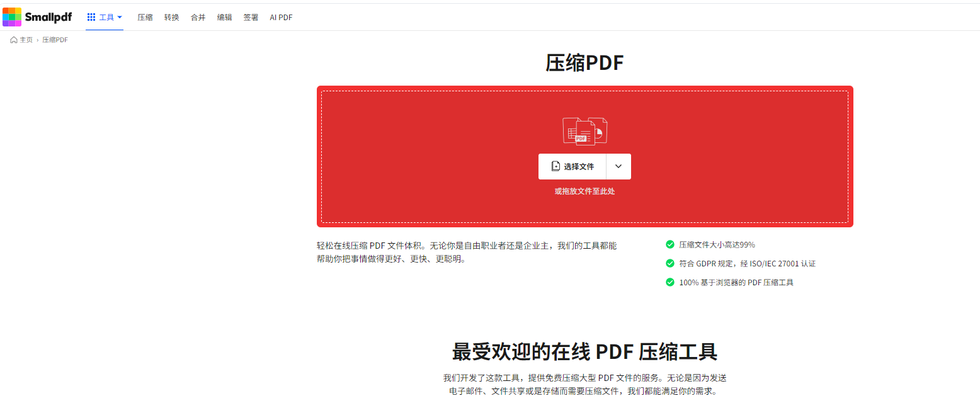Go to 签署 in the navigation bar

(251, 18)
